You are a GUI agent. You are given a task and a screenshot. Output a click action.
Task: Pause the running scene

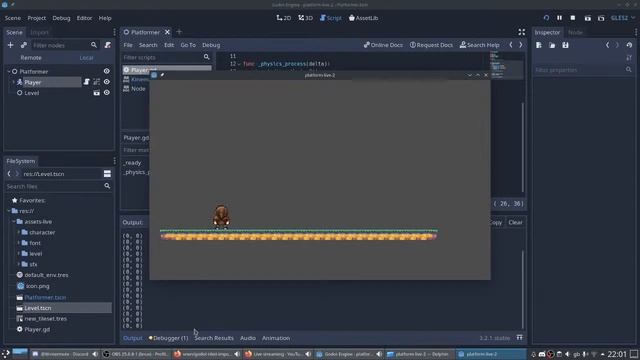coord(559,18)
